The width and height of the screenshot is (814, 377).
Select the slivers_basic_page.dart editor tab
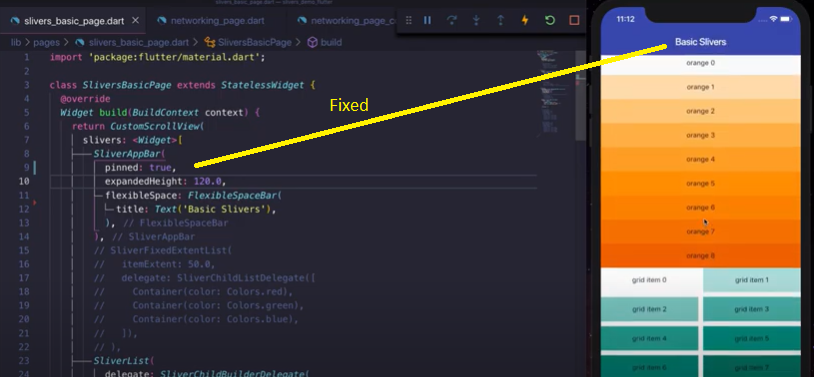point(75,21)
